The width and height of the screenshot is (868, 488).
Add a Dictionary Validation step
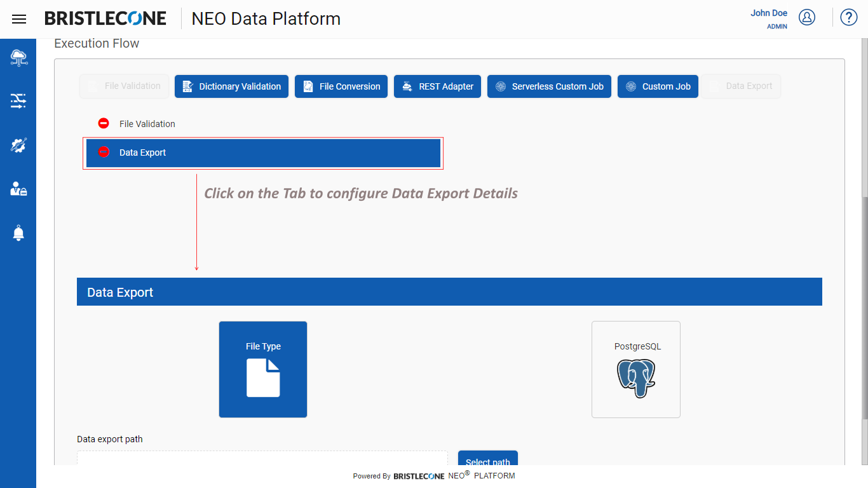point(231,86)
